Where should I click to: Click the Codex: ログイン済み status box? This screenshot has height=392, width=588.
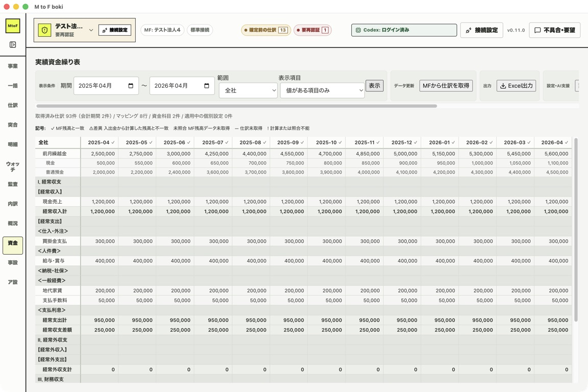click(x=404, y=30)
